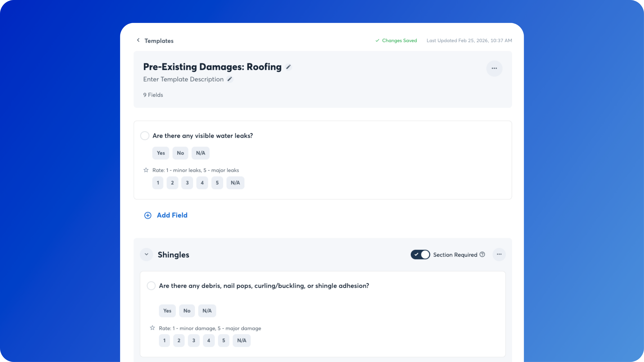Click the plus icon for Add Field
The height and width of the screenshot is (362, 644).
148,215
